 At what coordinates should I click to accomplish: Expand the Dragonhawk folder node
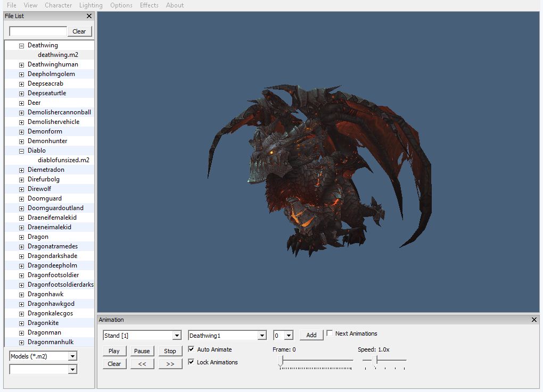pyautogui.click(x=22, y=295)
